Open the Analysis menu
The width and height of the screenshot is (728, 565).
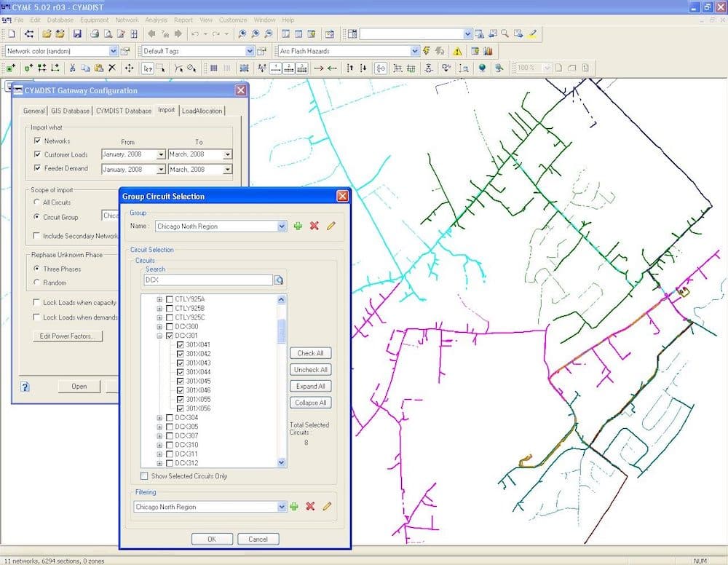(156, 20)
